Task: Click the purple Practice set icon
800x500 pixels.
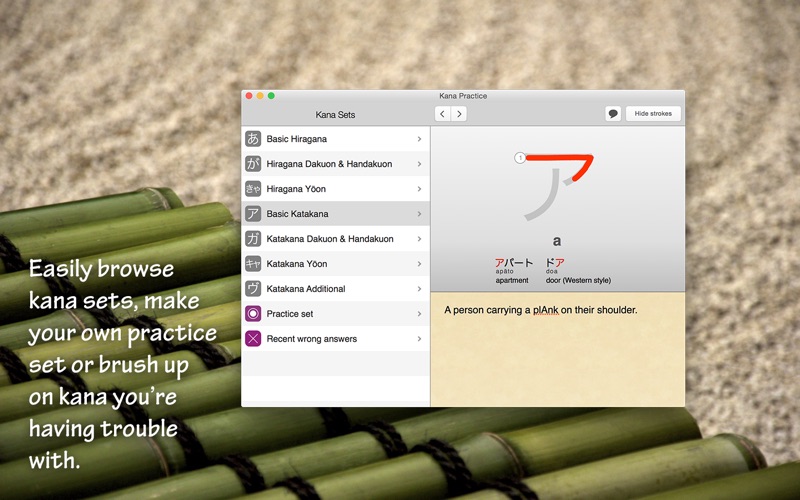Action: (x=253, y=314)
